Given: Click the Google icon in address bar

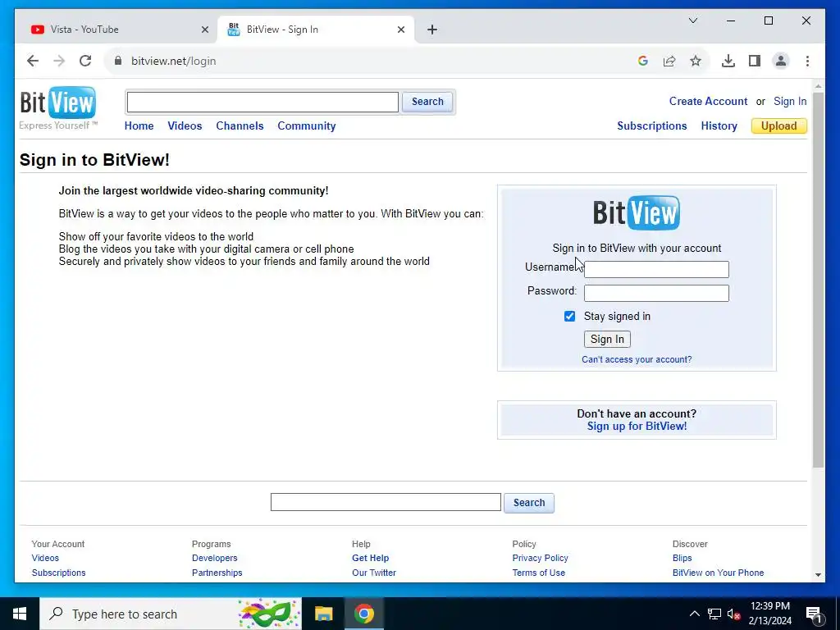Looking at the screenshot, I should click(x=643, y=61).
